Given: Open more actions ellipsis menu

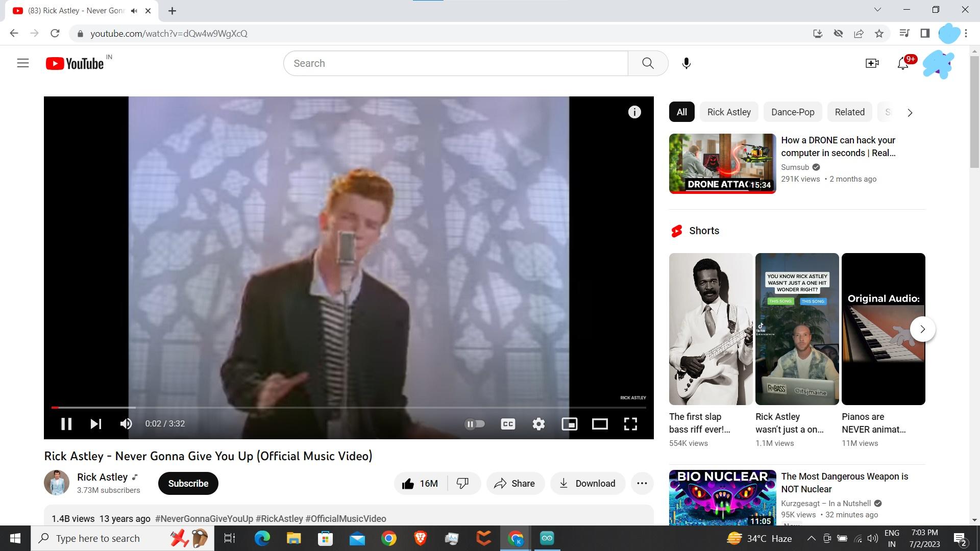Looking at the screenshot, I should point(642,484).
